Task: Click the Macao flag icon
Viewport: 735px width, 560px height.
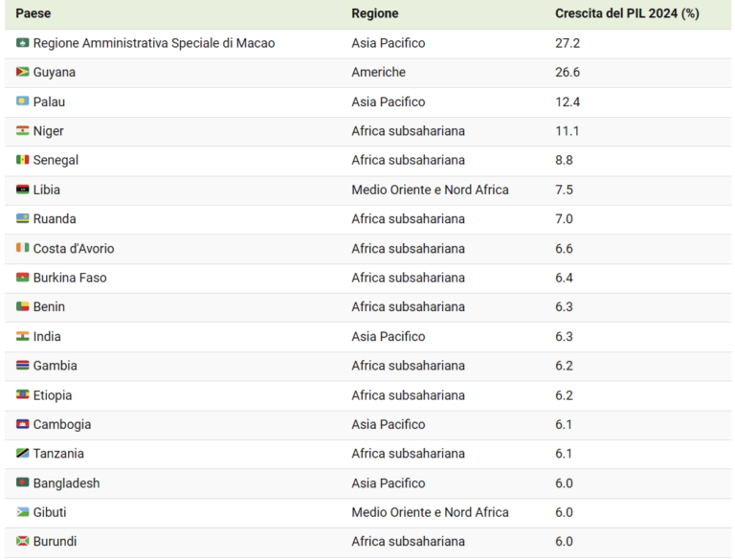Action: (22, 43)
